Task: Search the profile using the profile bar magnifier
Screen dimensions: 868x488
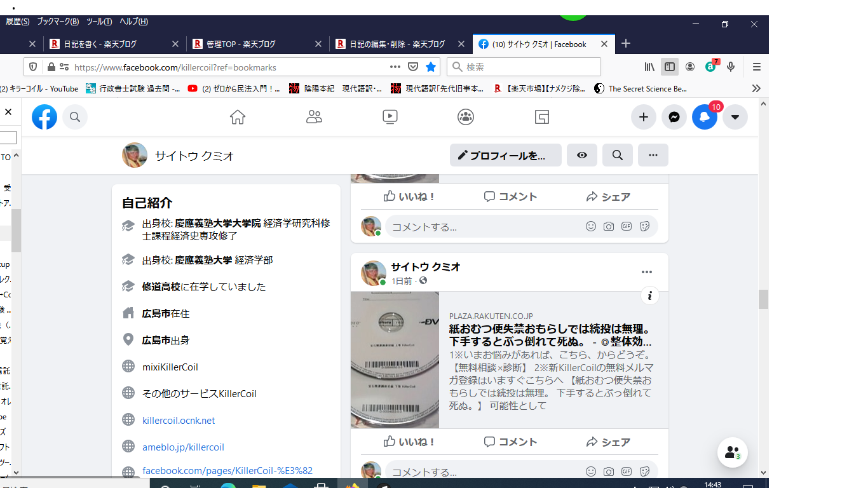Action: click(x=618, y=155)
